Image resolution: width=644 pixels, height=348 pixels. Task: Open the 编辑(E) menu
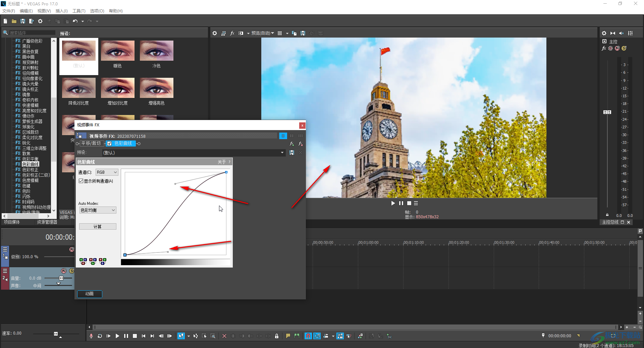pyautogui.click(x=26, y=11)
